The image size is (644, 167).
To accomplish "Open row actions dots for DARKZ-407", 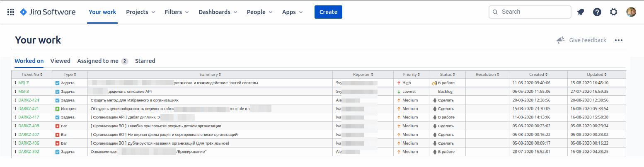I will tap(15, 134).
